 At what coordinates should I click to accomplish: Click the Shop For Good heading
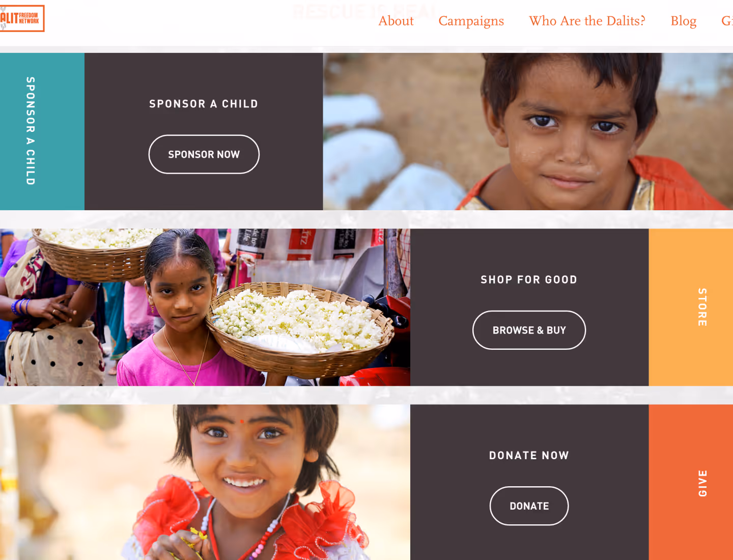[x=529, y=279]
